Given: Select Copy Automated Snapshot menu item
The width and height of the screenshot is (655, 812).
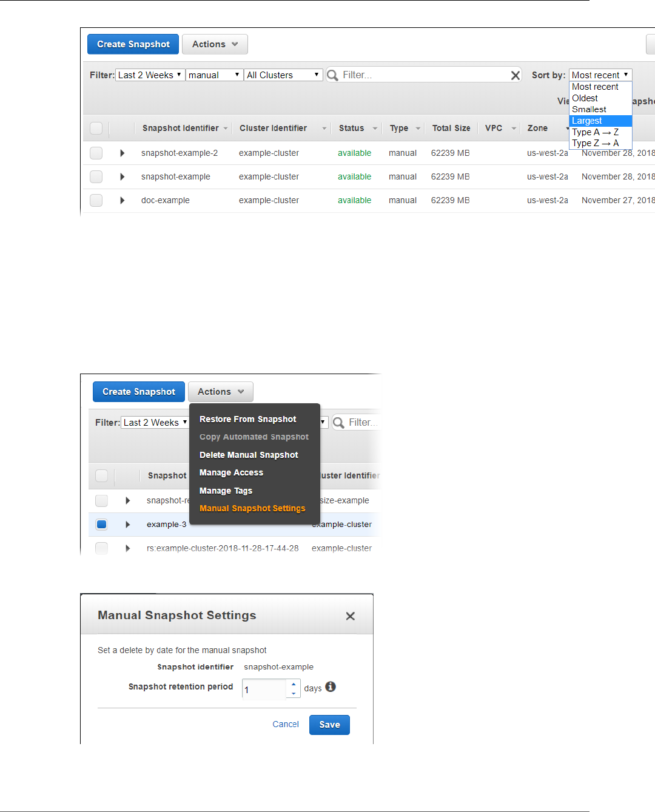Looking at the screenshot, I should (254, 437).
